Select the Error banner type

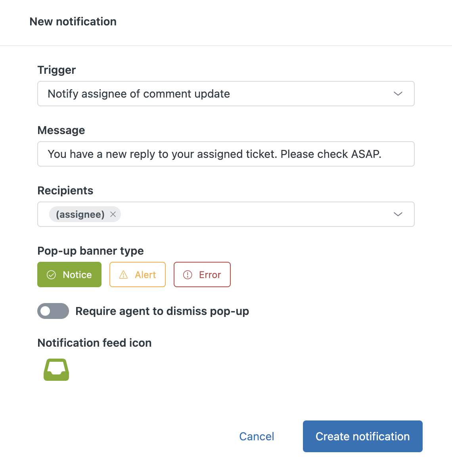point(202,274)
